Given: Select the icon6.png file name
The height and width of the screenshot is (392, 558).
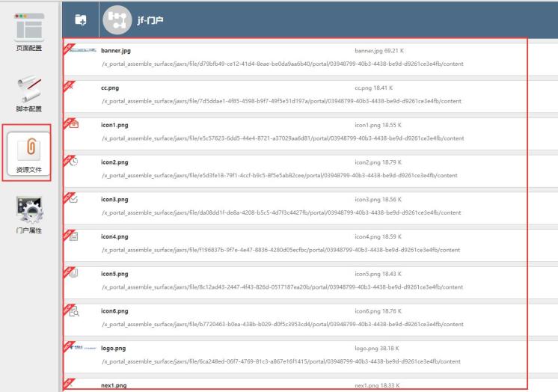Looking at the screenshot, I should [x=114, y=311].
